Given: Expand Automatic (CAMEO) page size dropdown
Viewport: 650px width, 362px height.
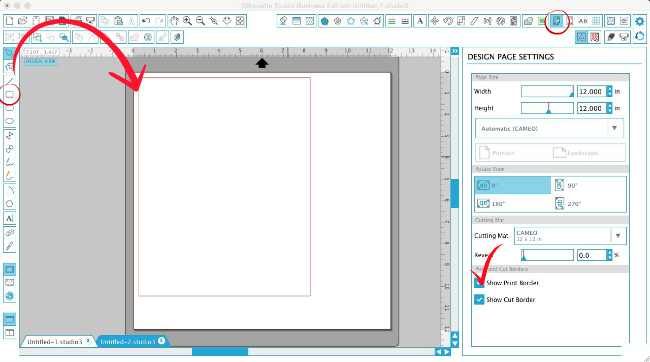Looking at the screenshot, I should [x=549, y=129].
